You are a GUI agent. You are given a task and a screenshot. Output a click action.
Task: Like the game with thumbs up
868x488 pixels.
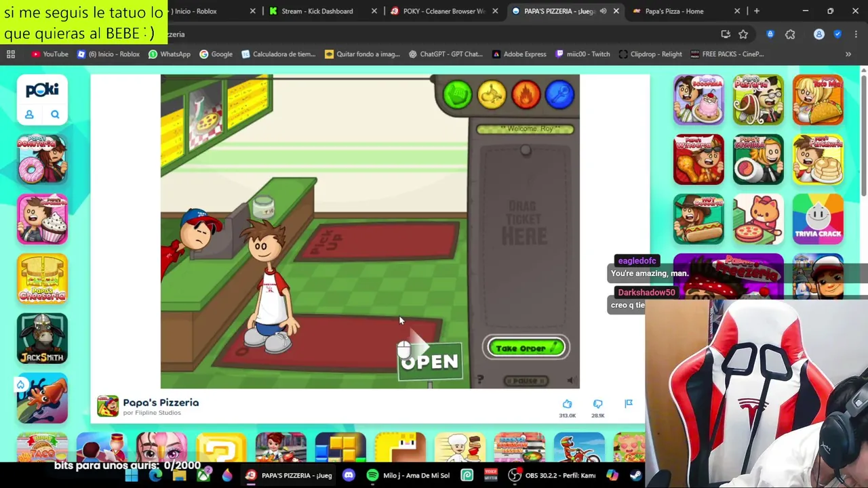[x=567, y=404]
